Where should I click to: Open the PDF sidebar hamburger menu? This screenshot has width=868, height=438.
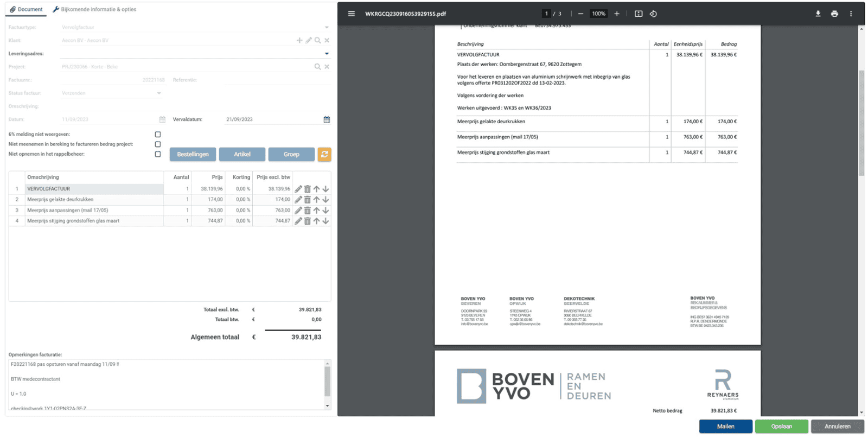pyautogui.click(x=351, y=14)
